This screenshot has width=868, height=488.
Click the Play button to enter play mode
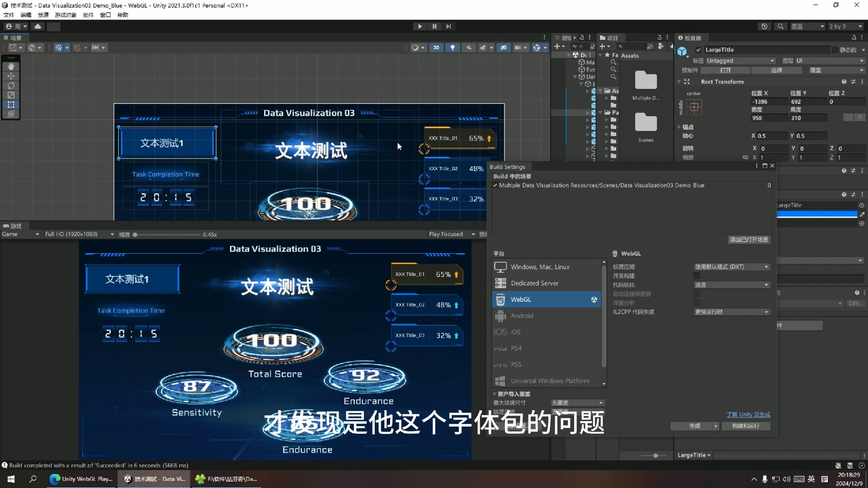click(x=420, y=26)
